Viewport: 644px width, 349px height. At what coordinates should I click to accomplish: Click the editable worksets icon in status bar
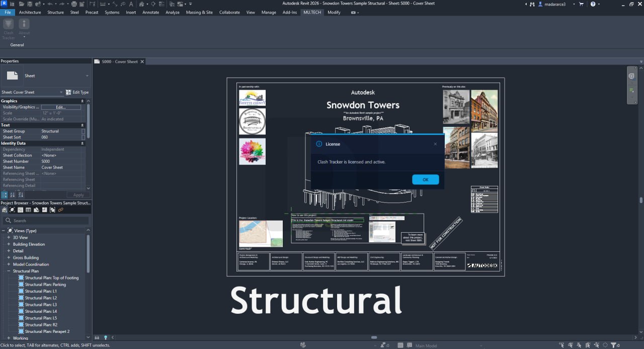(303, 345)
